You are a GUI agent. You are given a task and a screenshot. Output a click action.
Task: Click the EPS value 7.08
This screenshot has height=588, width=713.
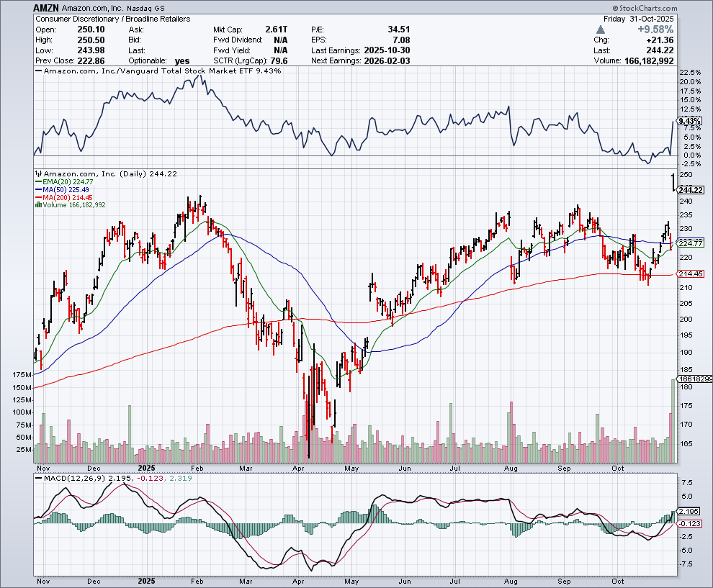pyautogui.click(x=402, y=40)
